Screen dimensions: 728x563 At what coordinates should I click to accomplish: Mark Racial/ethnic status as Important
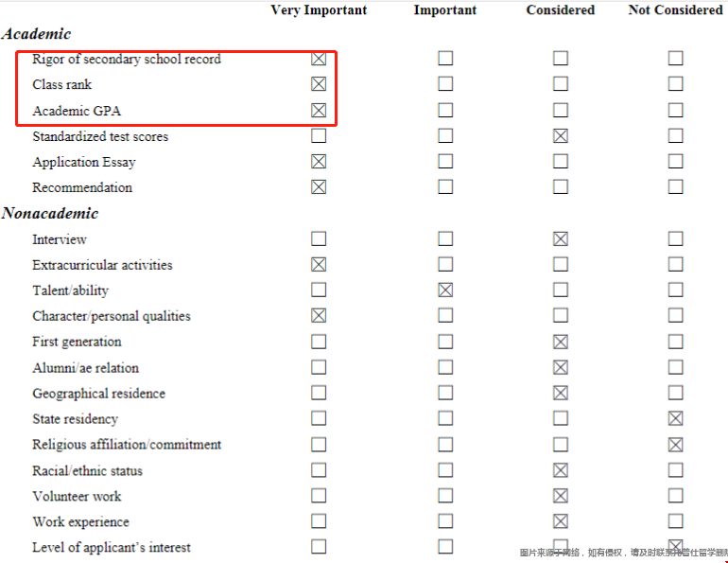tap(445, 470)
